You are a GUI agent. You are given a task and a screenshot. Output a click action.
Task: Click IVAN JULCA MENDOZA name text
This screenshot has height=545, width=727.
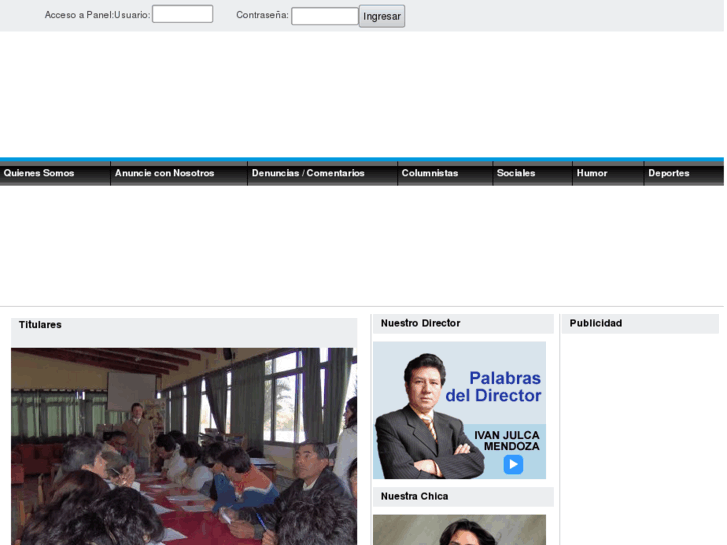click(x=507, y=441)
